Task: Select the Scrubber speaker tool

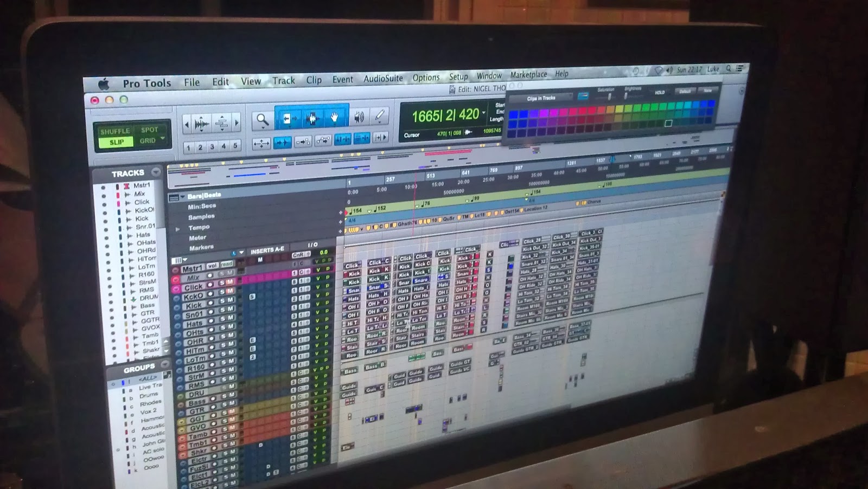Action: [359, 117]
